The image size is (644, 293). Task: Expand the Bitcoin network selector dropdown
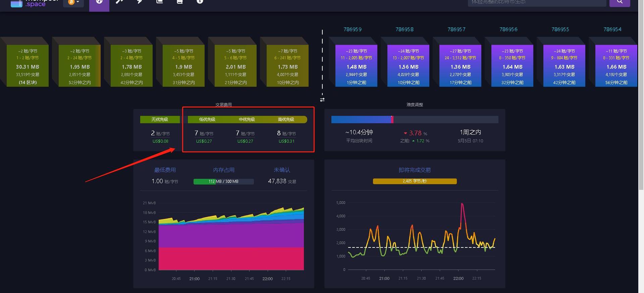(73, 3)
